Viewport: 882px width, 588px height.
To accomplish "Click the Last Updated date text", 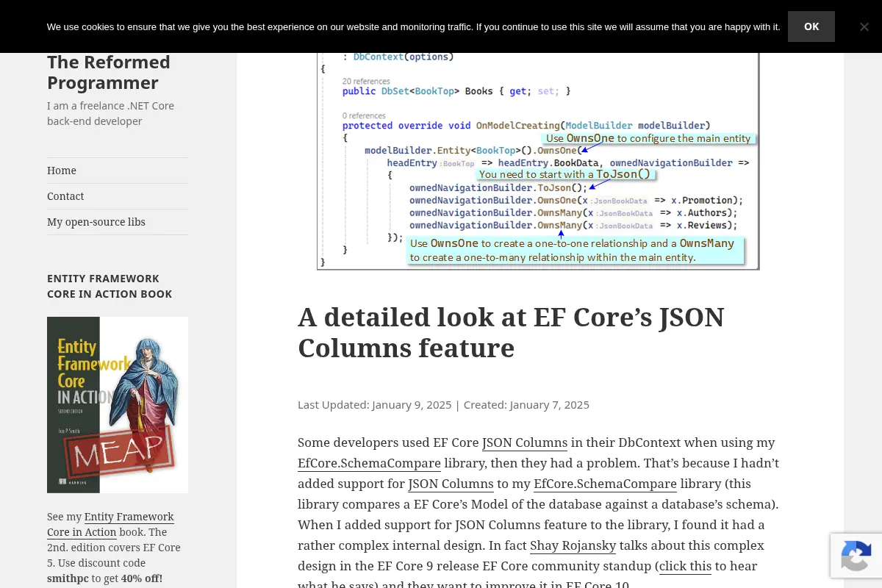I will 374,404.
